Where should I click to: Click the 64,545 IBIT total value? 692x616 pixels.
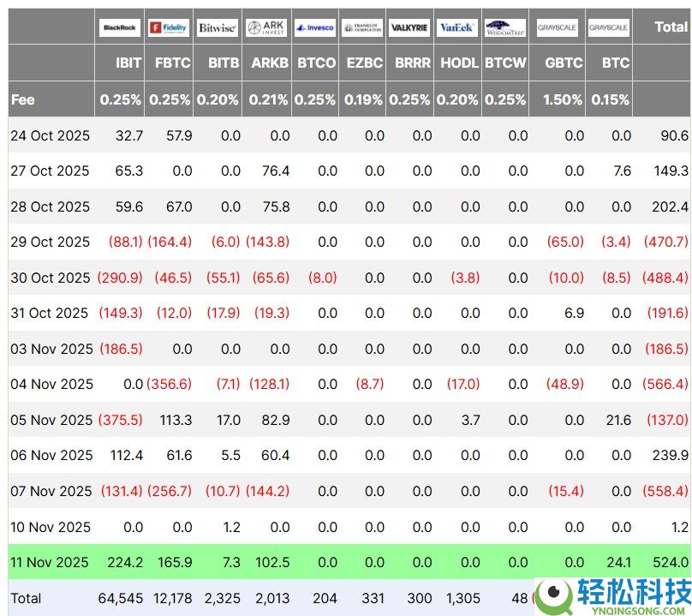pyautogui.click(x=121, y=598)
